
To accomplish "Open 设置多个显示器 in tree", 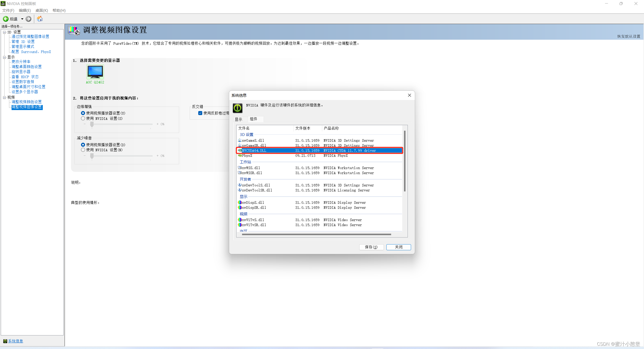I will [25, 92].
